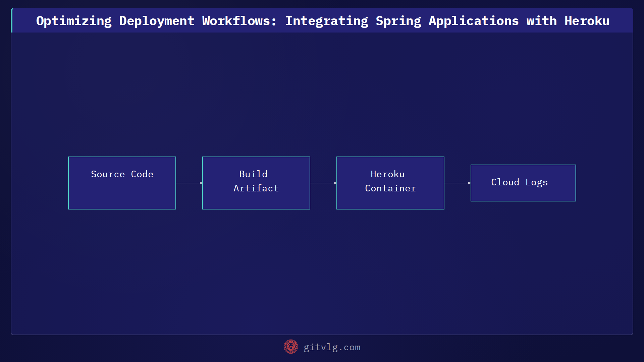Open the gitvlg.com link text
This screenshot has width=644, height=362.
tap(332, 347)
